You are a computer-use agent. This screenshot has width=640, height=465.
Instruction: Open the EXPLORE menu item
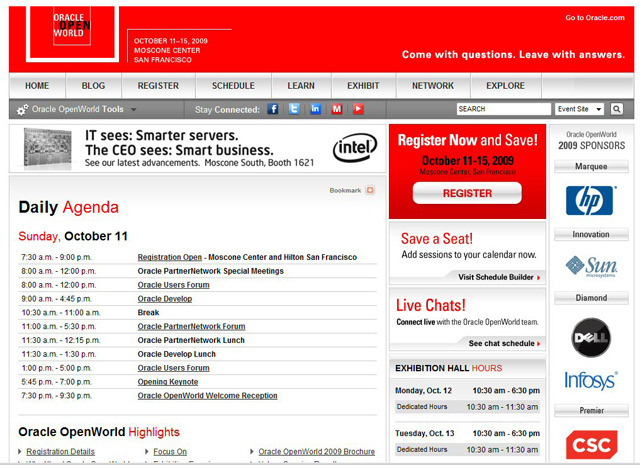coord(505,86)
